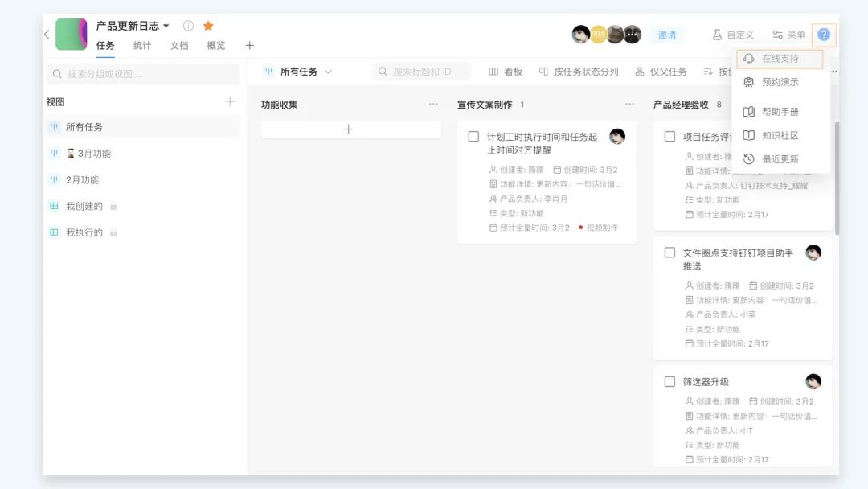The image size is (868, 489).
Task: Expand the 产品更新日志 project dropdown
Action: click(166, 26)
